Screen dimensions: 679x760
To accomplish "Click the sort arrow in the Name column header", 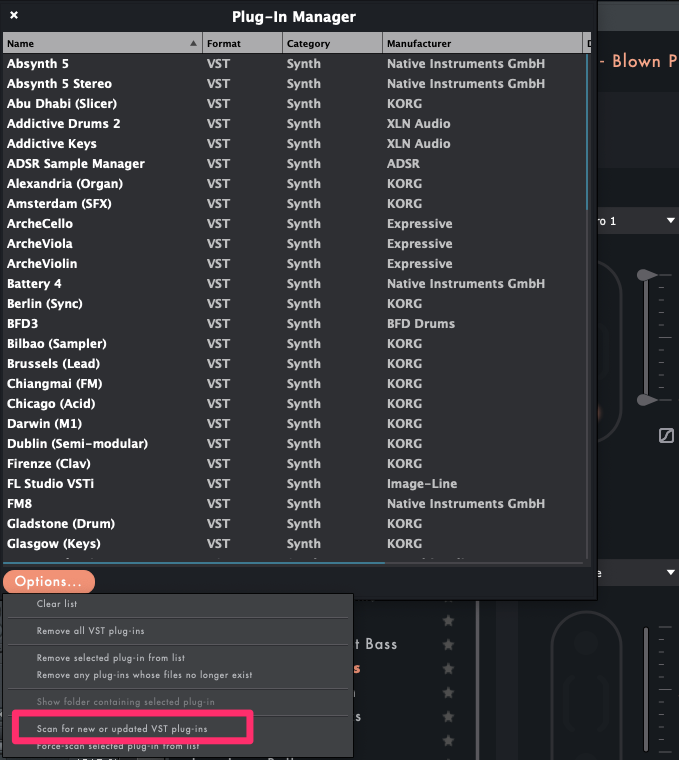I will [x=193, y=44].
